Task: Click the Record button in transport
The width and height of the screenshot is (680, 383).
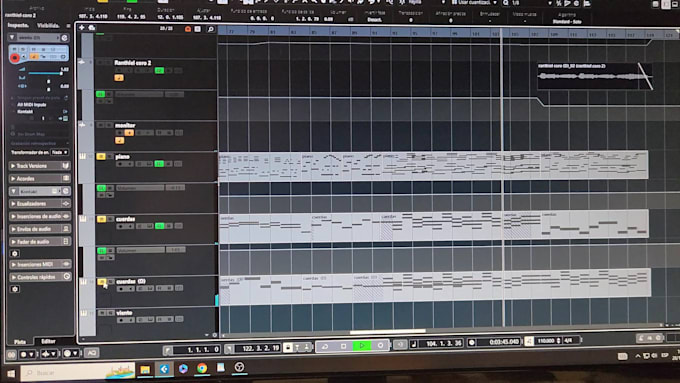Action: point(380,345)
